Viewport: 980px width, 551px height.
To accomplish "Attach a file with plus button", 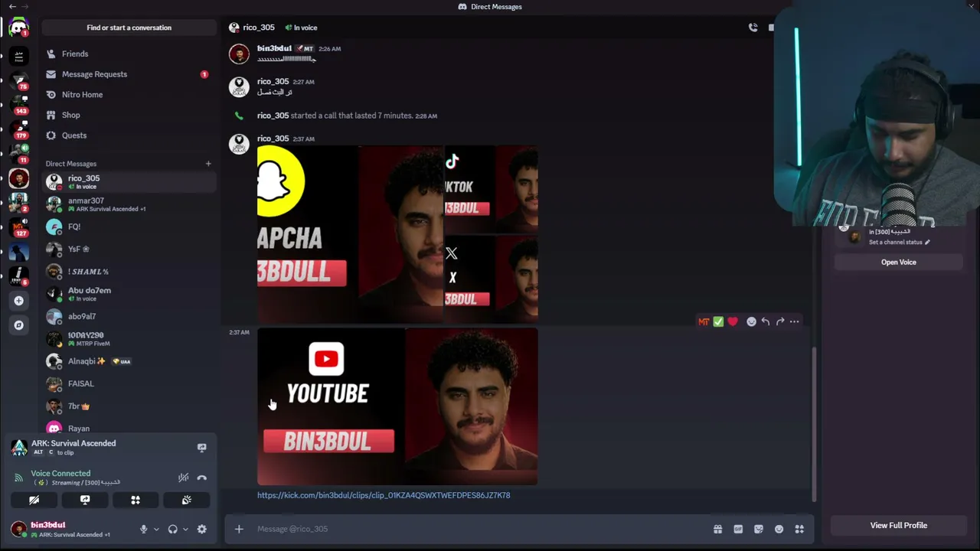I will tap(239, 529).
